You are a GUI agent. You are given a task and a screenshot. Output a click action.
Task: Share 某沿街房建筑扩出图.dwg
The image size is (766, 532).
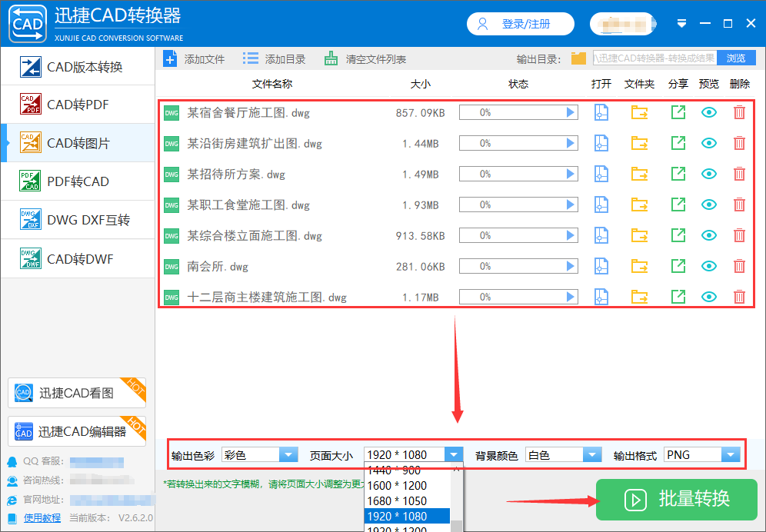[x=678, y=143]
